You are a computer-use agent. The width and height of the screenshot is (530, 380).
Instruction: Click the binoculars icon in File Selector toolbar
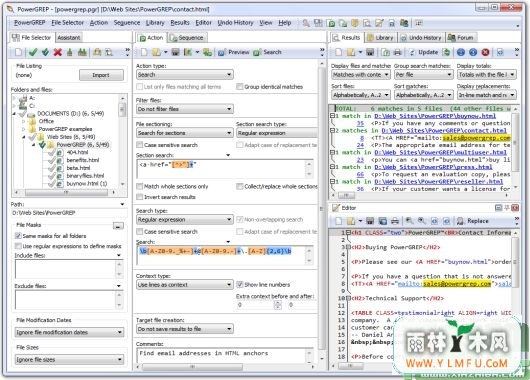[82, 52]
